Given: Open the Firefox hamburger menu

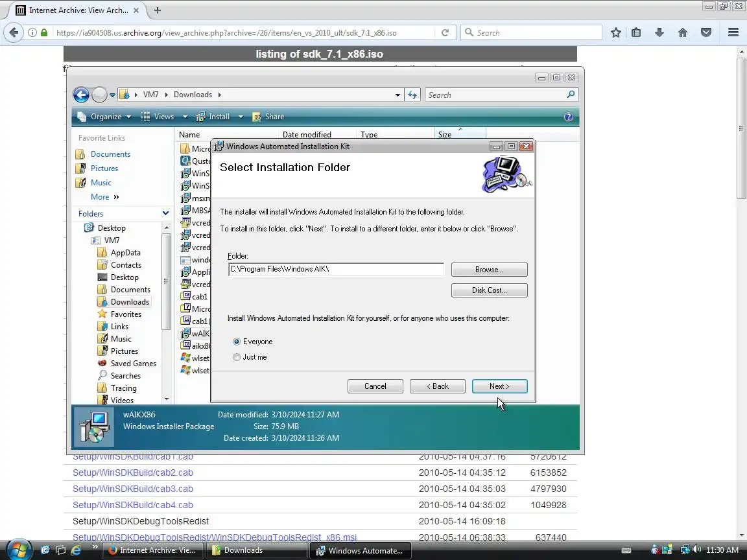Looking at the screenshot, I should coord(733,32).
